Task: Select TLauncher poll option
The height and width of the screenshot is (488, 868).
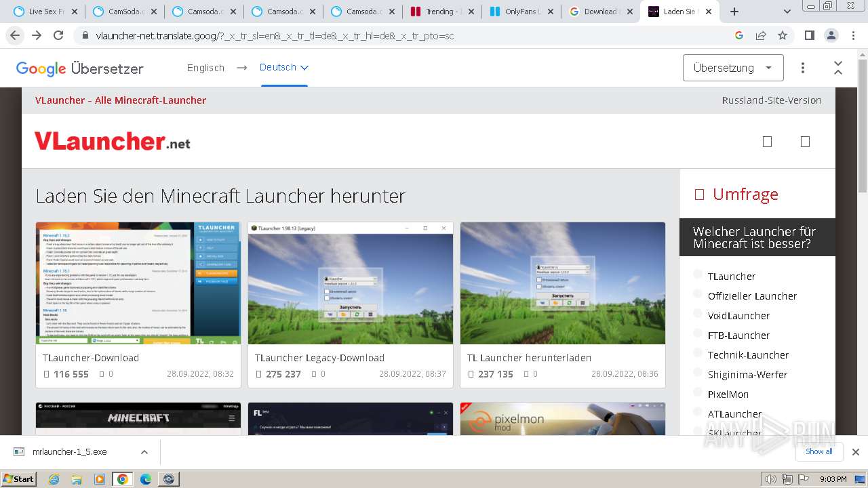Action: click(698, 274)
